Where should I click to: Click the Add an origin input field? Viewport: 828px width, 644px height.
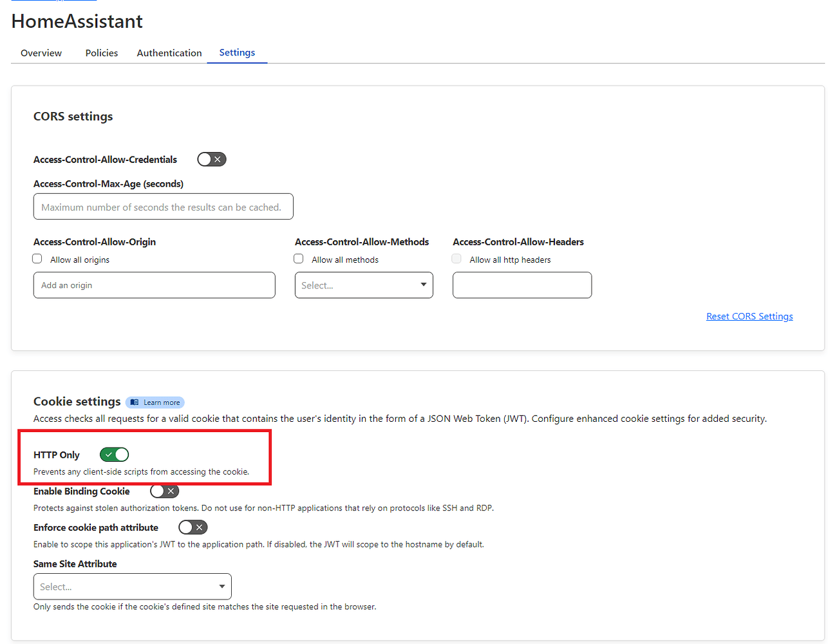coord(154,285)
